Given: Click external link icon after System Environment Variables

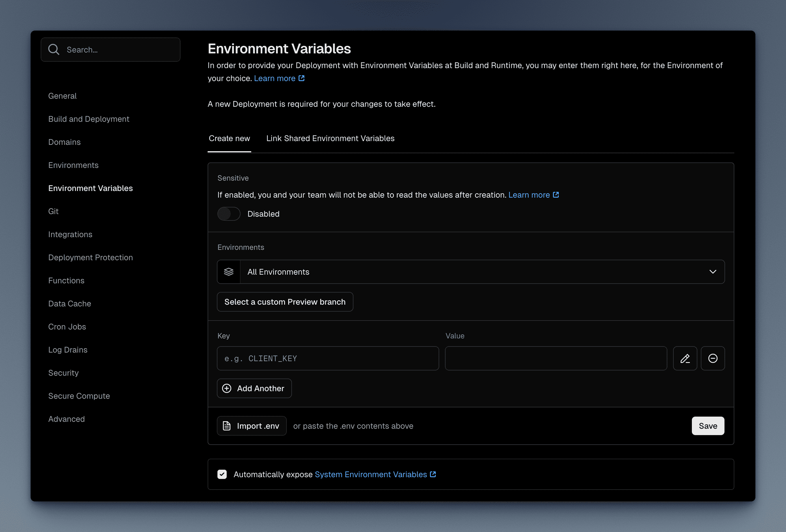Looking at the screenshot, I should pyautogui.click(x=433, y=474).
